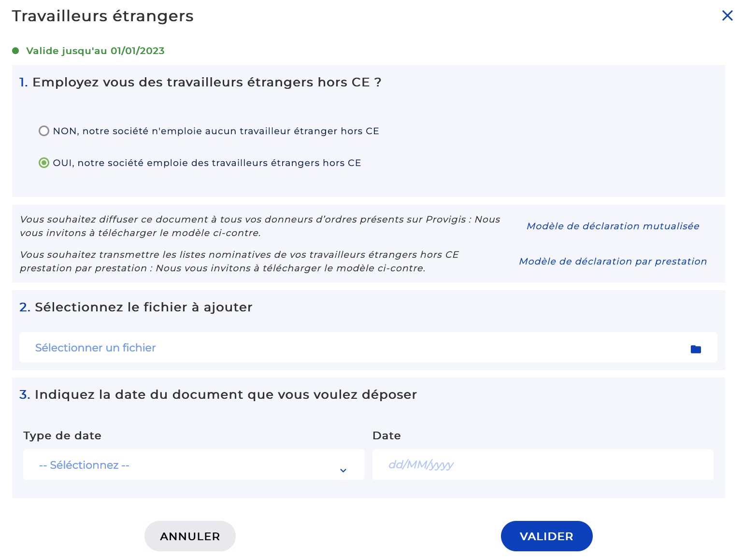Click the Travailleurs étrangers dialog title

[x=102, y=15]
